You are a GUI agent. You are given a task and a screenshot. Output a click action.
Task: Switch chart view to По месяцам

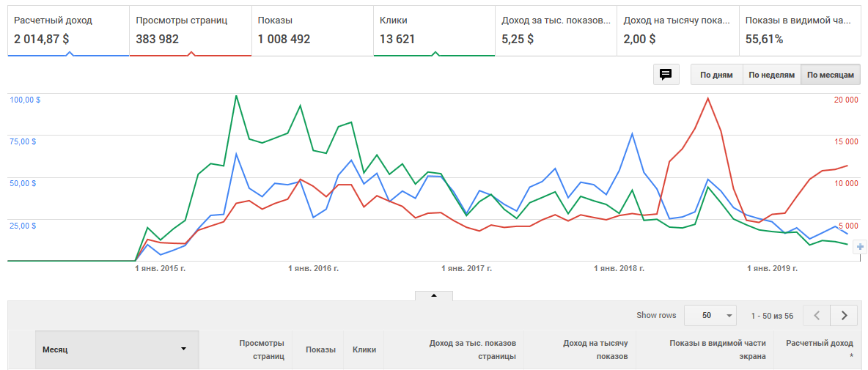point(831,75)
